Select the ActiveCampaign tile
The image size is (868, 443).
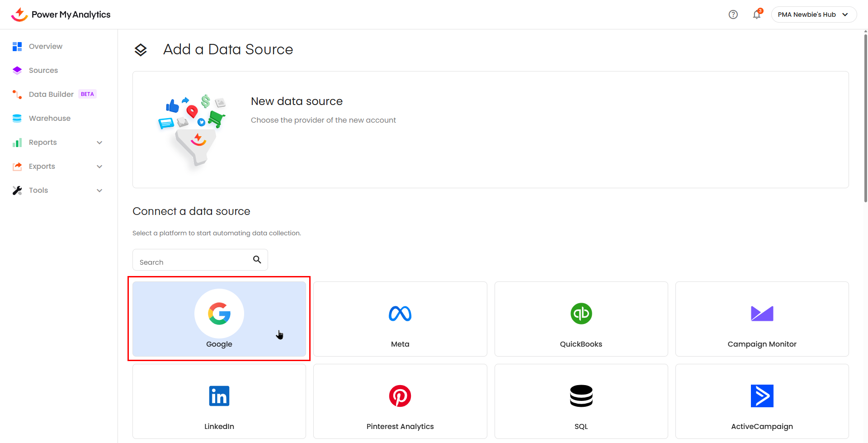point(762,401)
